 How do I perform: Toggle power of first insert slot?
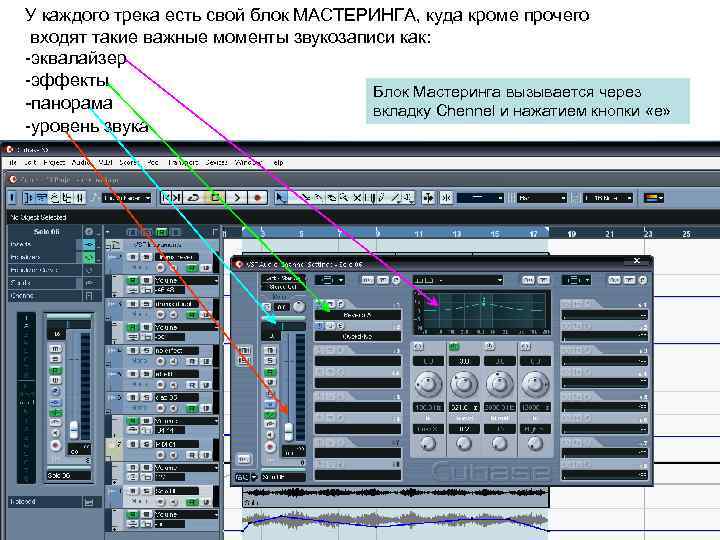320,304
